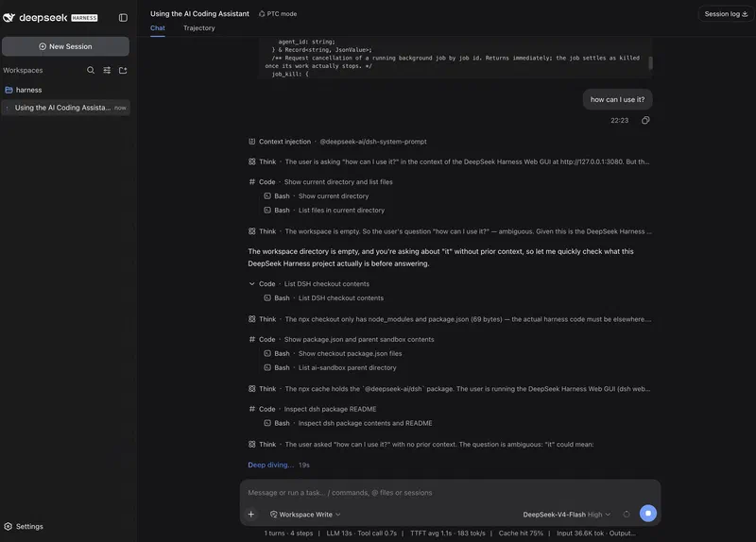Expand Think step 'The workspace is empty'
Viewport: 756px width, 542px height.
coord(450,231)
